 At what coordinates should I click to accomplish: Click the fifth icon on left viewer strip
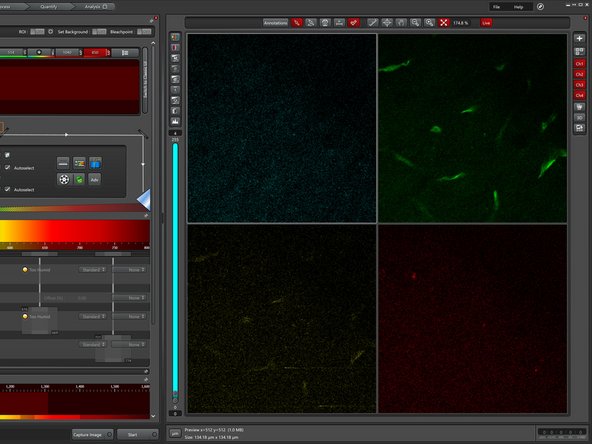point(175,79)
